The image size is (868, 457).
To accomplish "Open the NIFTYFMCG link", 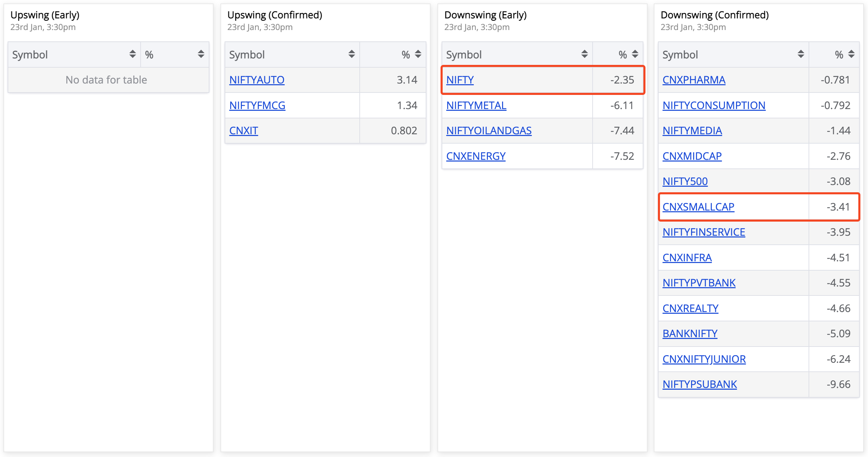I will point(257,105).
